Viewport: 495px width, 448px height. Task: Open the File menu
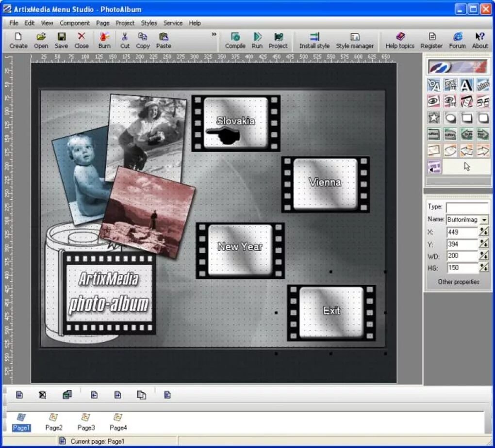coord(14,23)
